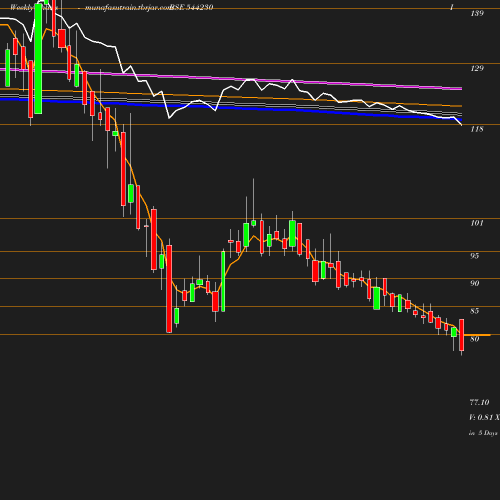Click the 90 price axis label
Viewport: 500px width, 500px height.
(x=475, y=284)
